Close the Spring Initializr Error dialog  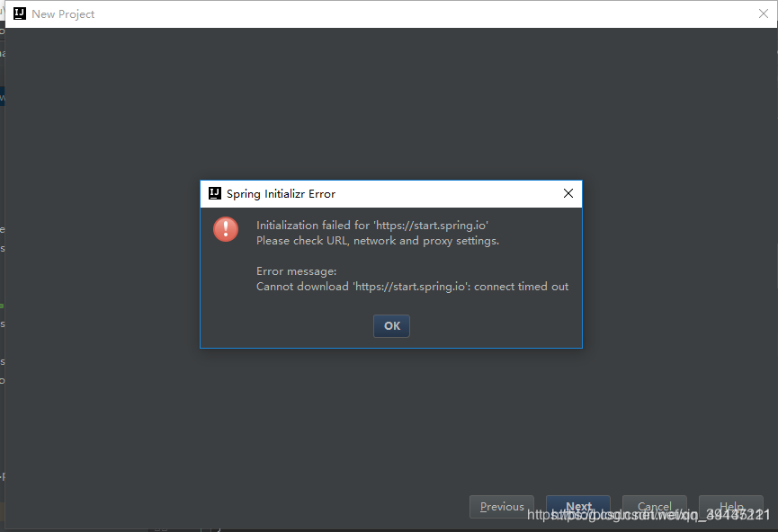pos(568,193)
